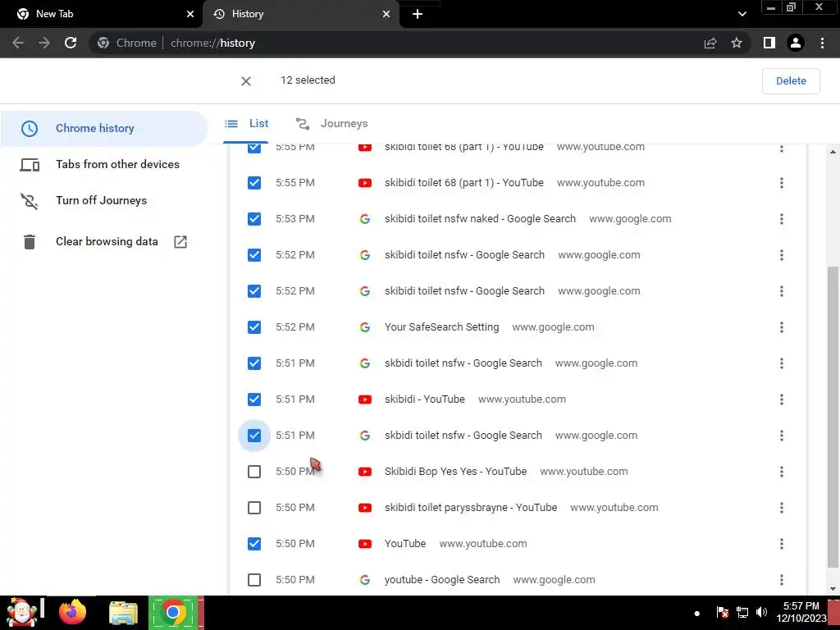Open actions menu for skibidi - YouTube row

782,399
